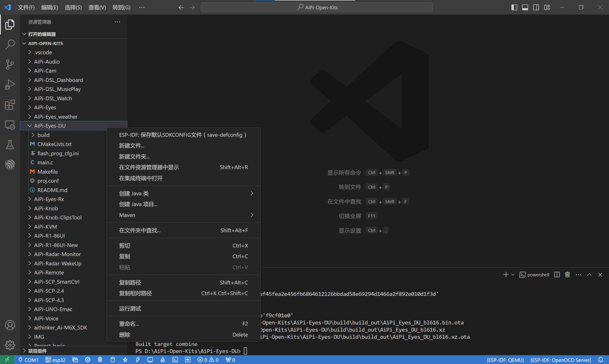Expand the 项目组件 section
This screenshot has width=609, height=364.
point(74,351)
